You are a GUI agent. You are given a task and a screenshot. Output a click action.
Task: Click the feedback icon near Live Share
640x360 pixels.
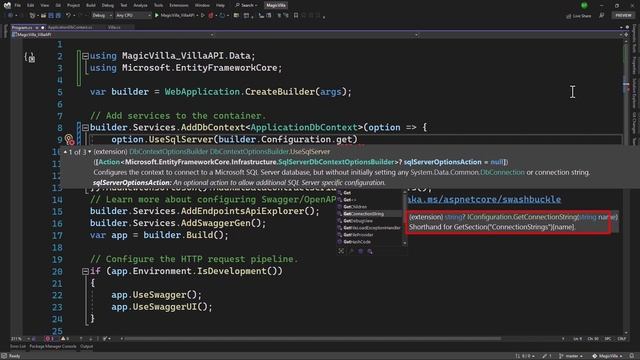(x=602, y=16)
